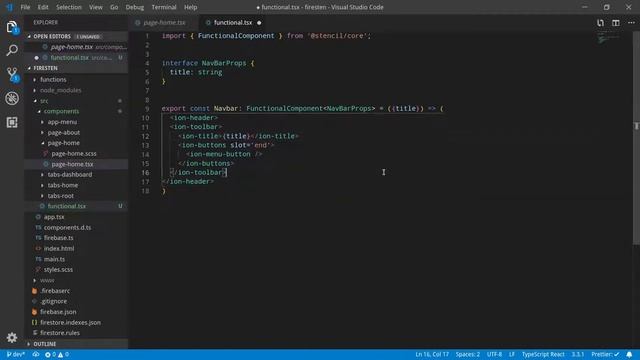Switch to the page-home.tsx editor tab
The height and width of the screenshot is (360, 640).
pyautogui.click(x=164, y=23)
